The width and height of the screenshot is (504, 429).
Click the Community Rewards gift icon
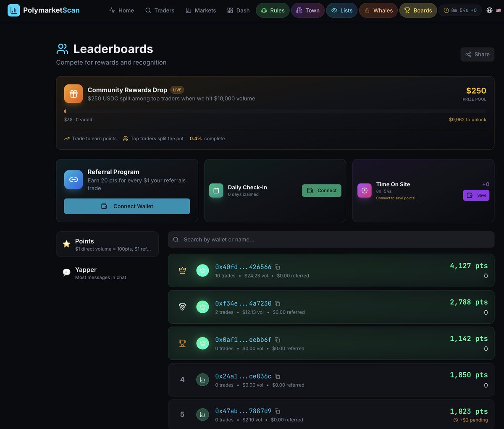[x=73, y=94]
